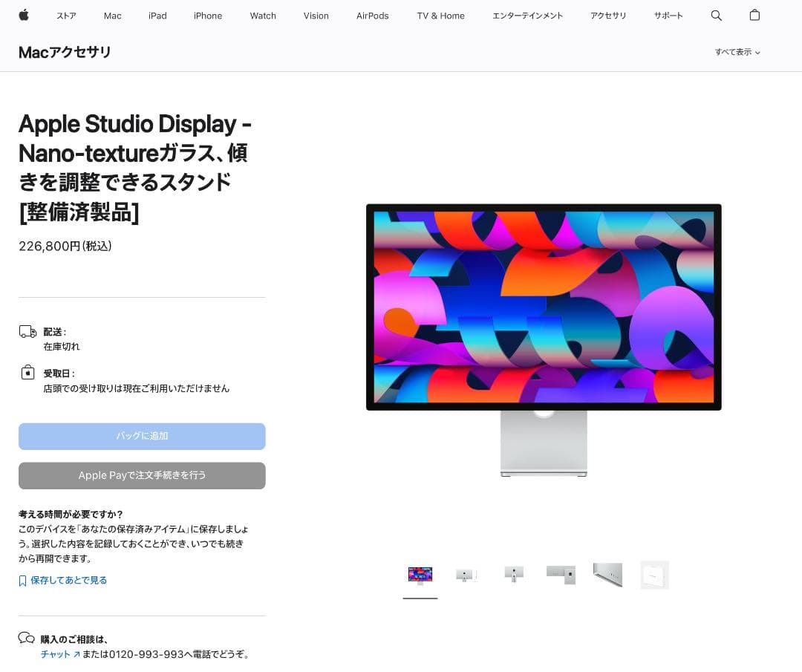The width and height of the screenshot is (802, 672).
Task: Click the phone number 0120-993-993 text
Action: point(146,654)
